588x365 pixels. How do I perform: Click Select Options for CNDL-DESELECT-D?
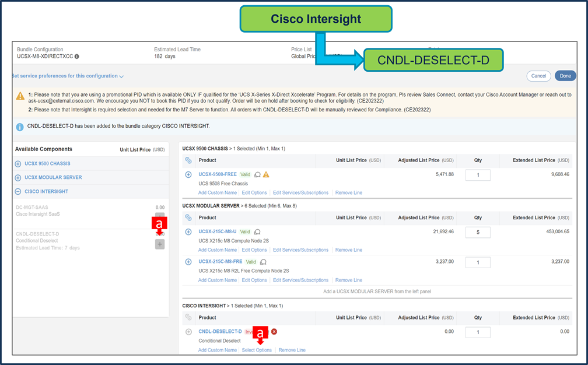(257, 350)
